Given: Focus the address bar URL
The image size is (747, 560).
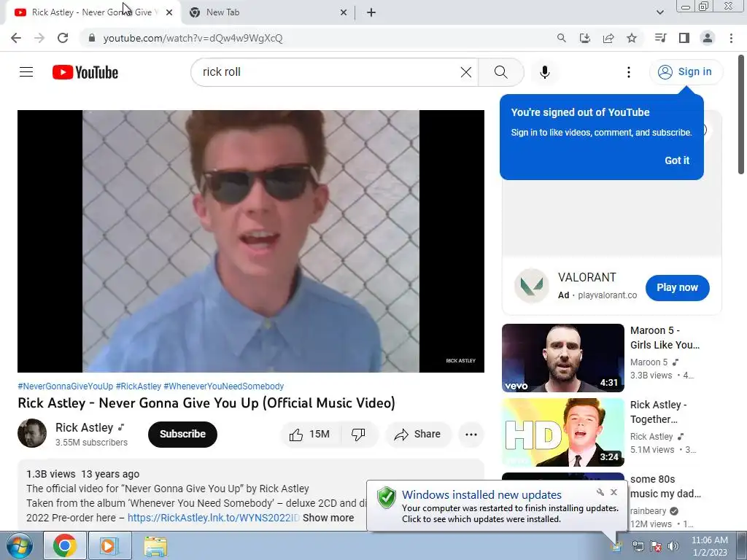Looking at the screenshot, I should click(193, 38).
